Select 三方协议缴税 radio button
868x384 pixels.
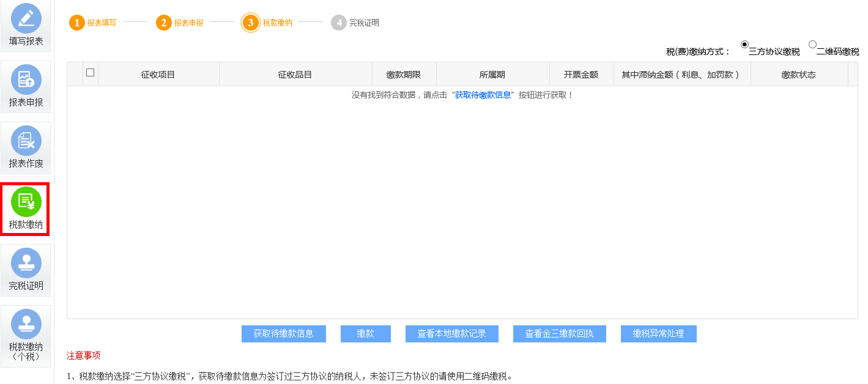coord(744,44)
